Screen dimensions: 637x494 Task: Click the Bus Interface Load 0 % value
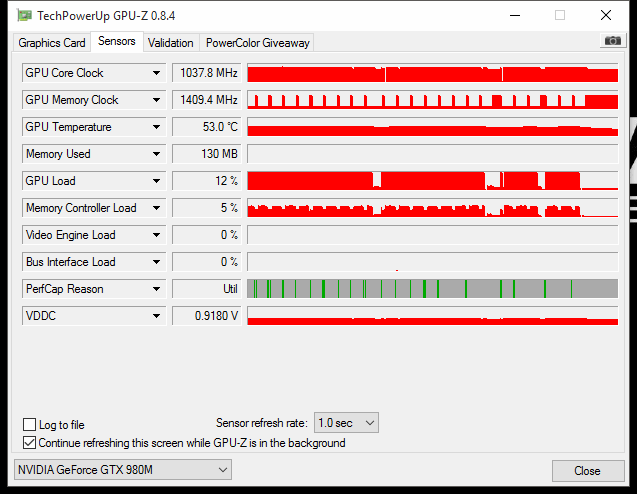coord(207,262)
